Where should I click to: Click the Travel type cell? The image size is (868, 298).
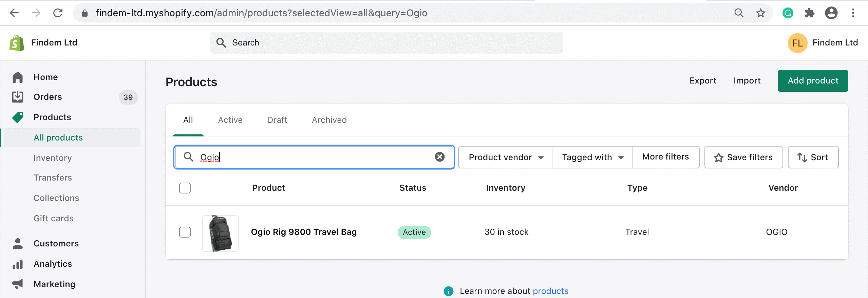click(x=637, y=232)
